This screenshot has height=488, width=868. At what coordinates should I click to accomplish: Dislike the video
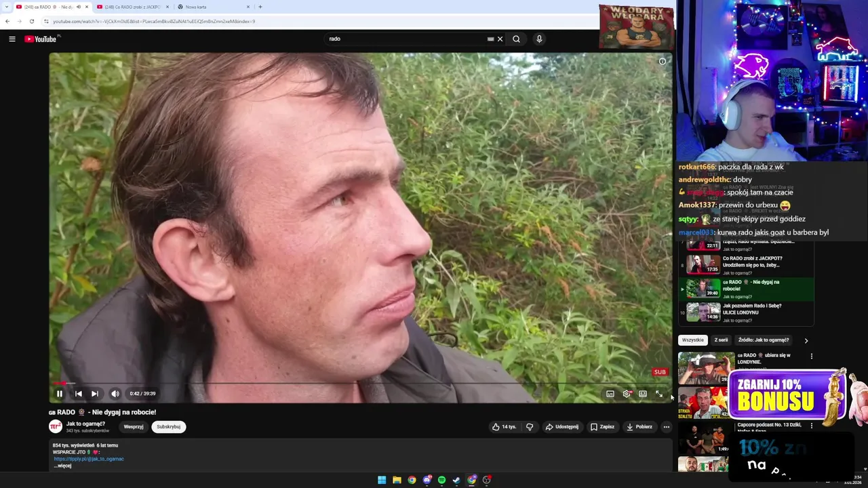530,427
